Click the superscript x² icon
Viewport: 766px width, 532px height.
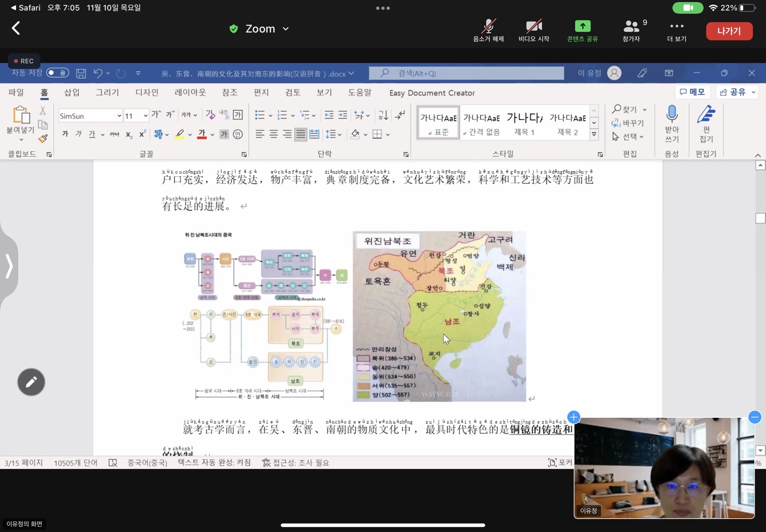(x=142, y=134)
